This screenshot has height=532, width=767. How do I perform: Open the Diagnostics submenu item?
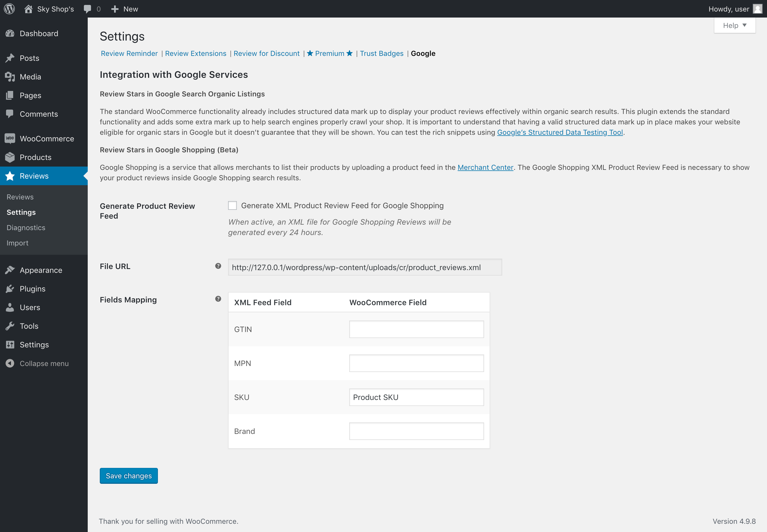[x=26, y=228]
